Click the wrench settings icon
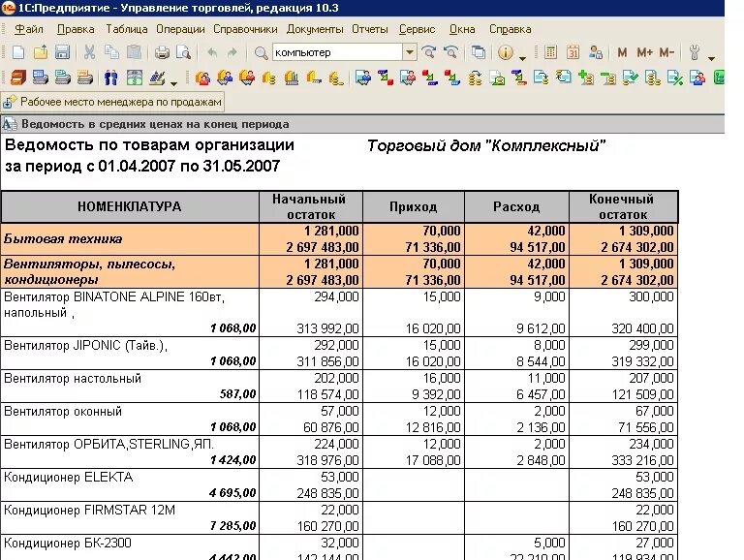This screenshot has height=560, width=744. 695,52
